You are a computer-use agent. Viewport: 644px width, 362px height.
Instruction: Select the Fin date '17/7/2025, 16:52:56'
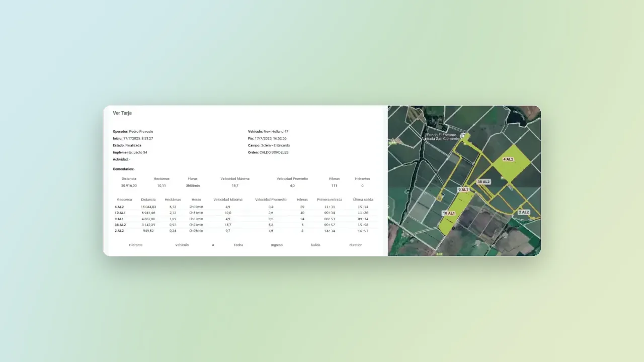tap(271, 138)
